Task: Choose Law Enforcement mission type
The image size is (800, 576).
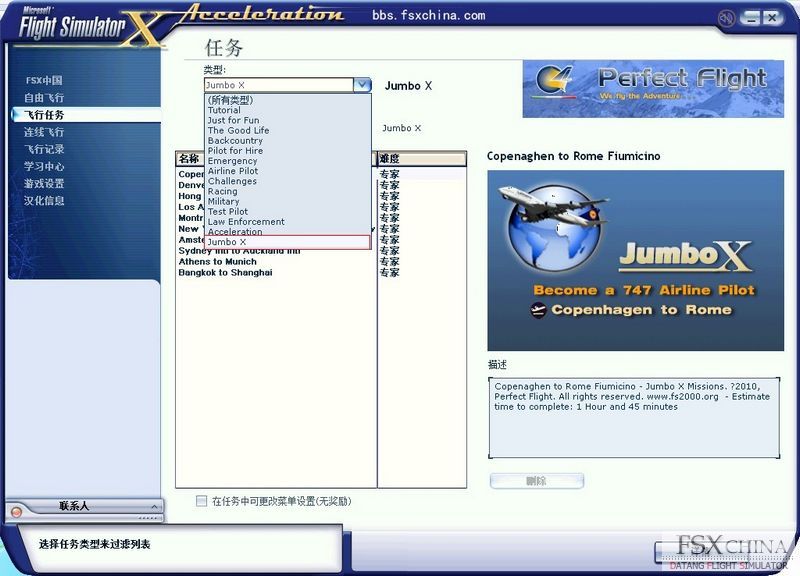Action: [288, 222]
